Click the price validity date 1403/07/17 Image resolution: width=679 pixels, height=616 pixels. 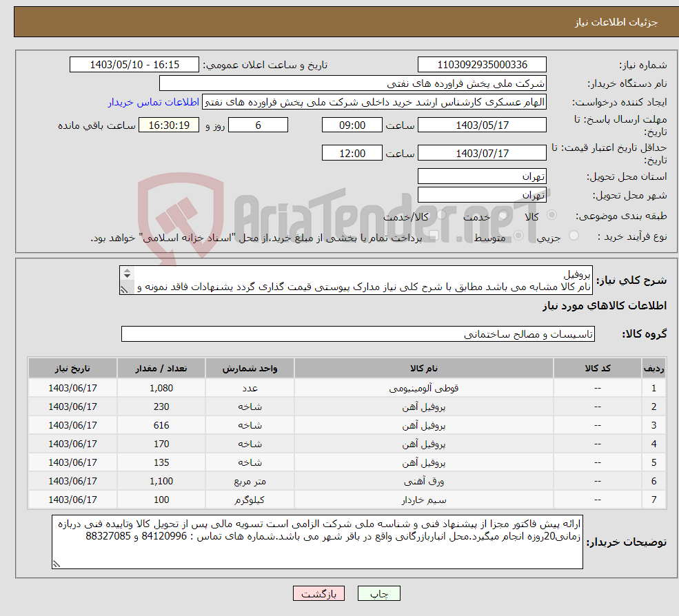coord(482,153)
